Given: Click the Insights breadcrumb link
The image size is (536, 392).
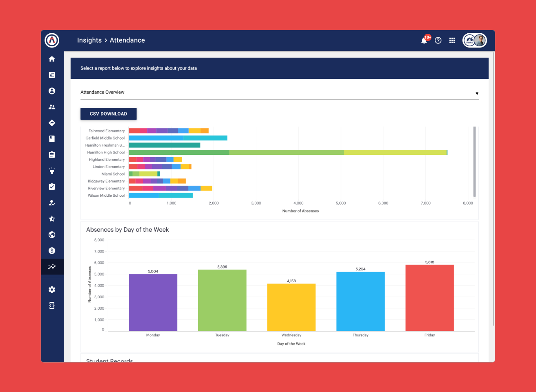Looking at the screenshot, I should pyautogui.click(x=89, y=40).
